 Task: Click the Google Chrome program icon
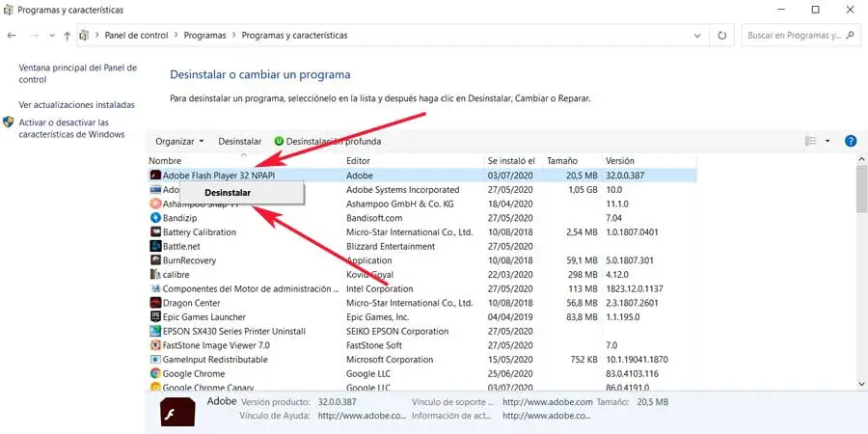point(155,373)
